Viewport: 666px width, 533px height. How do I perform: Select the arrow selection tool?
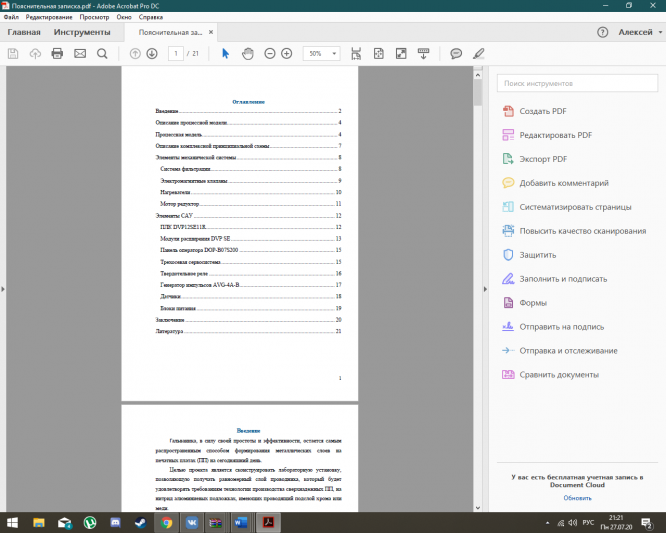click(225, 53)
